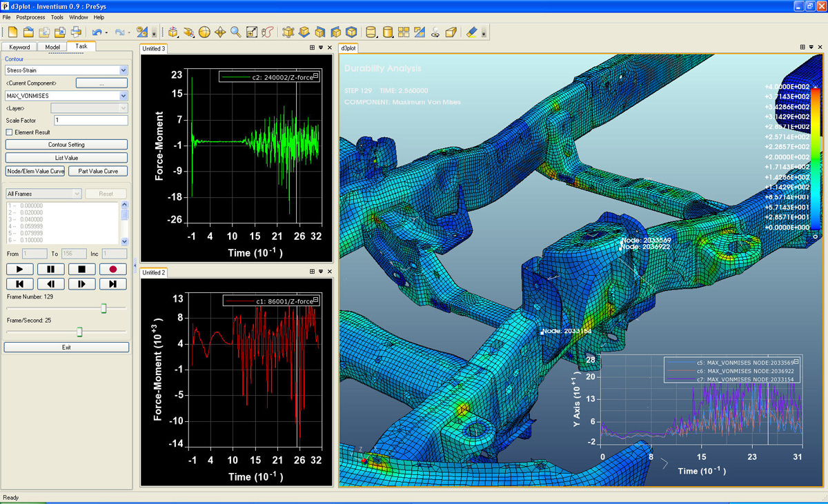Image resolution: width=828 pixels, height=504 pixels.
Task: Click the Open folder icon
Action: coord(28,32)
